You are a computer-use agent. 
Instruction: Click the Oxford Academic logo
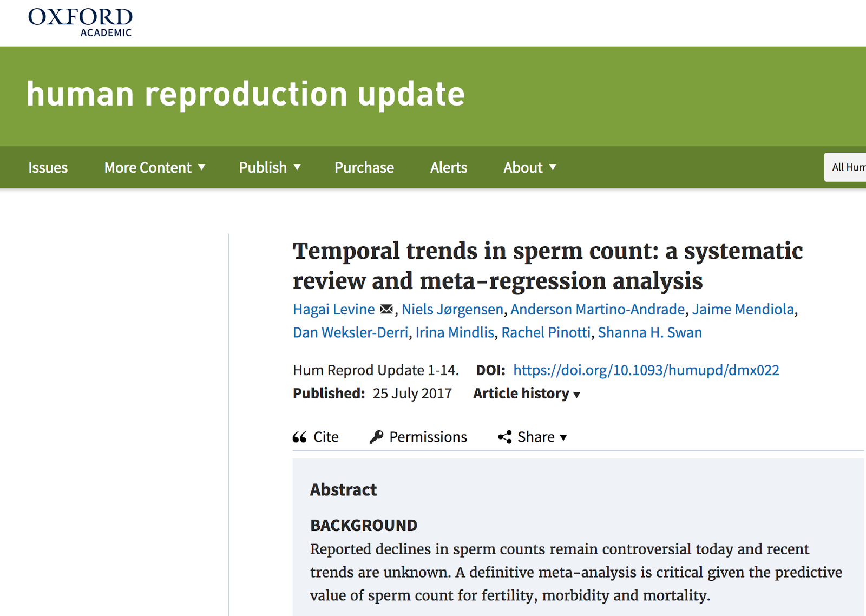click(80, 22)
